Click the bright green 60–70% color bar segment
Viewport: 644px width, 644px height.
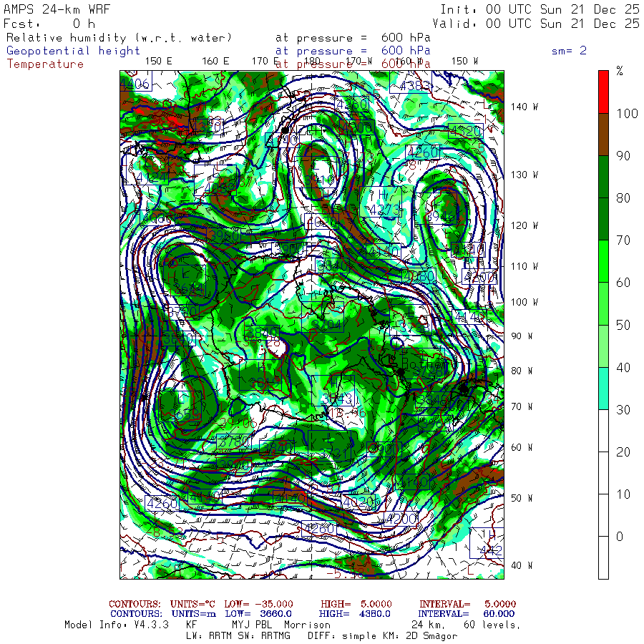coord(603,261)
